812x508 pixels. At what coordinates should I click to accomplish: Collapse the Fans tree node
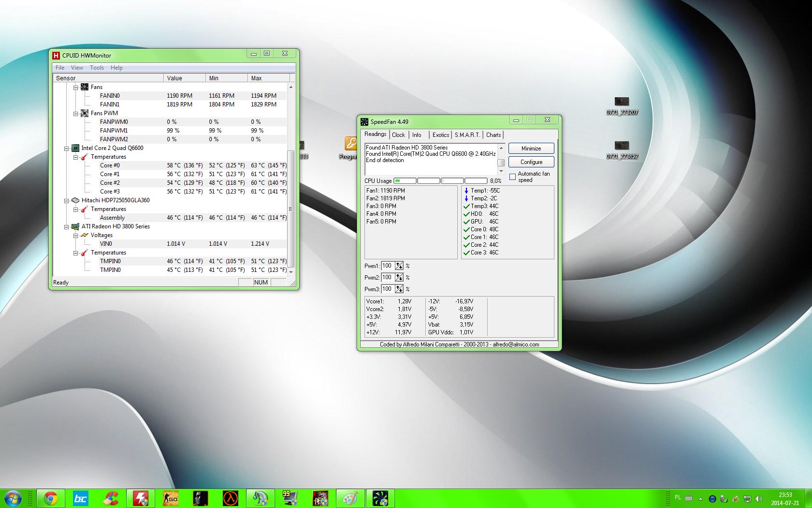(75, 88)
